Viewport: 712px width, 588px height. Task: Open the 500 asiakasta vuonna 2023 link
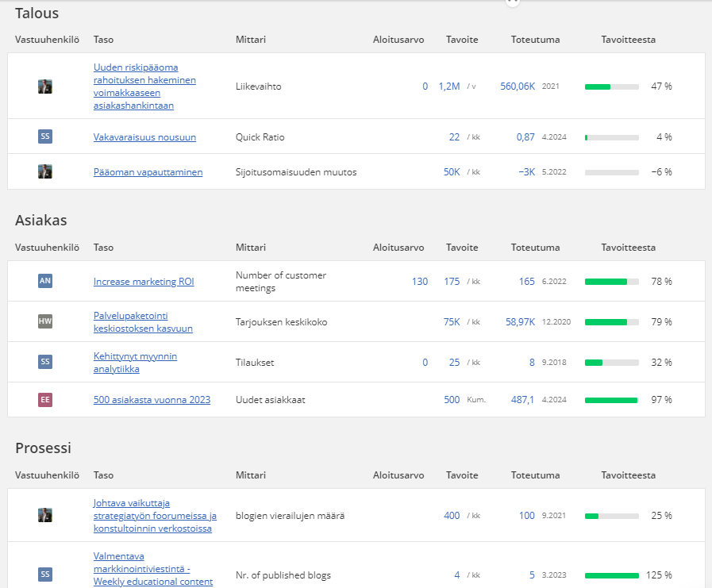click(x=152, y=400)
